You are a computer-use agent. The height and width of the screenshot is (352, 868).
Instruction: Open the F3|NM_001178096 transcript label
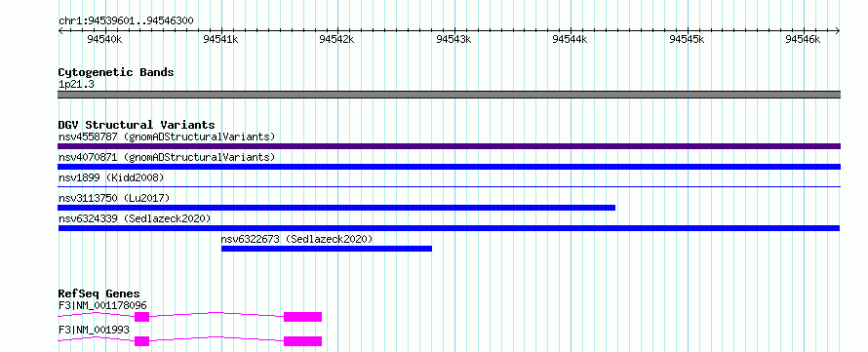point(102,305)
